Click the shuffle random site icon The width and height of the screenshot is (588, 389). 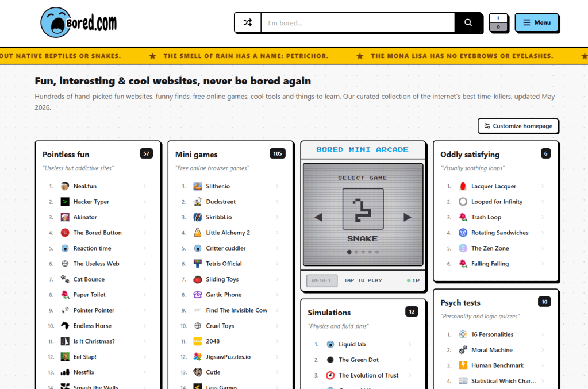pyautogui.click(x=248, y=22)
